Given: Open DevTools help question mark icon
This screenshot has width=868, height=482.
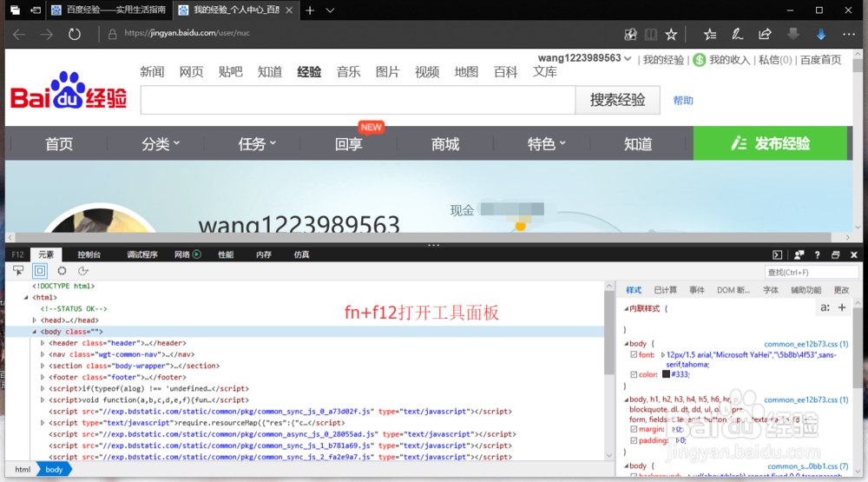Looking at the screenshot, I should click(x=817, y=254).
